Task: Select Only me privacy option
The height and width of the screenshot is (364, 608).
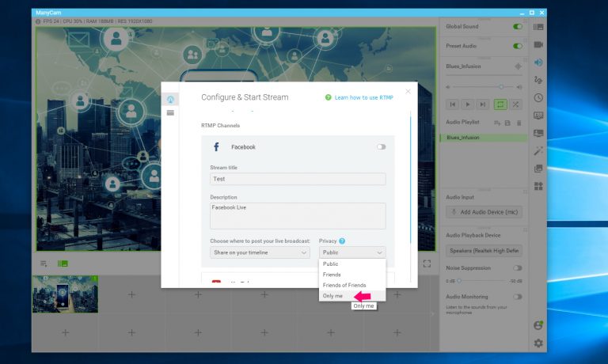Action: coord(332,295)
